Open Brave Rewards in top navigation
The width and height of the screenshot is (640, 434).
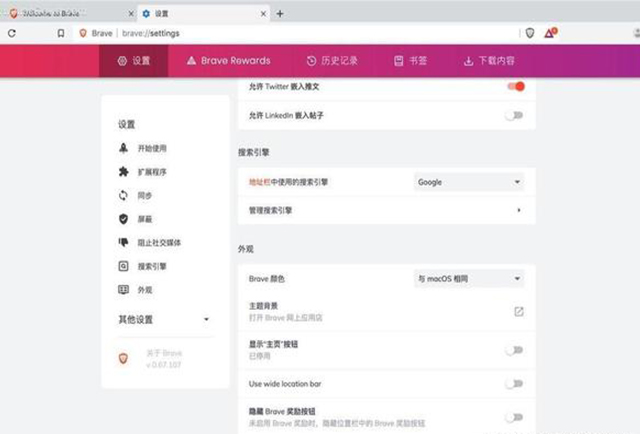pos(229,61)
